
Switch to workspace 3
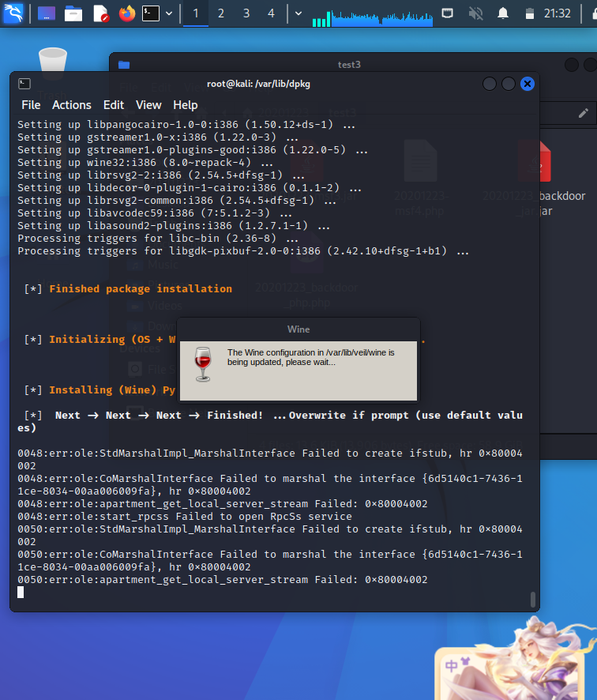[x=246, y=13]
